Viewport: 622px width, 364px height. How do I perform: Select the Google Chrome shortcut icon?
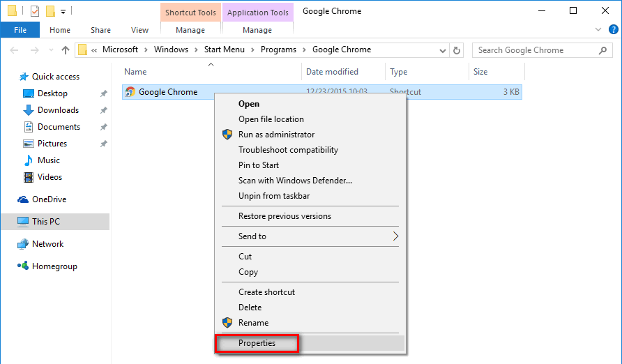tap(130, 92)
